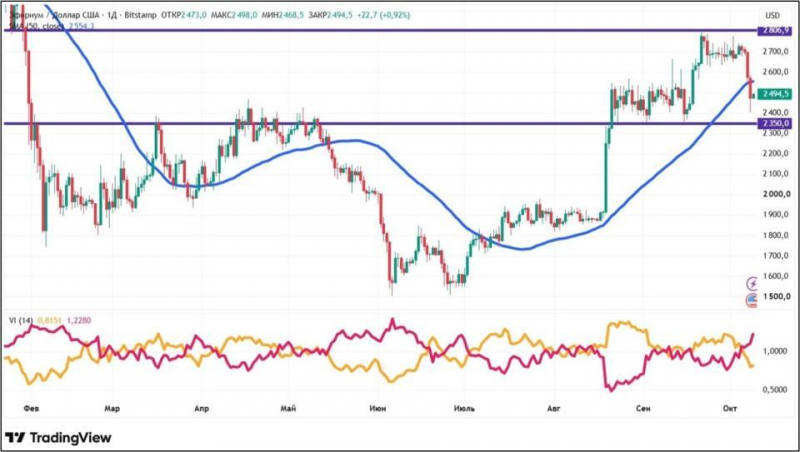
Task: Click the green current price label 2494,5
Action: click(x=776, y=94)
